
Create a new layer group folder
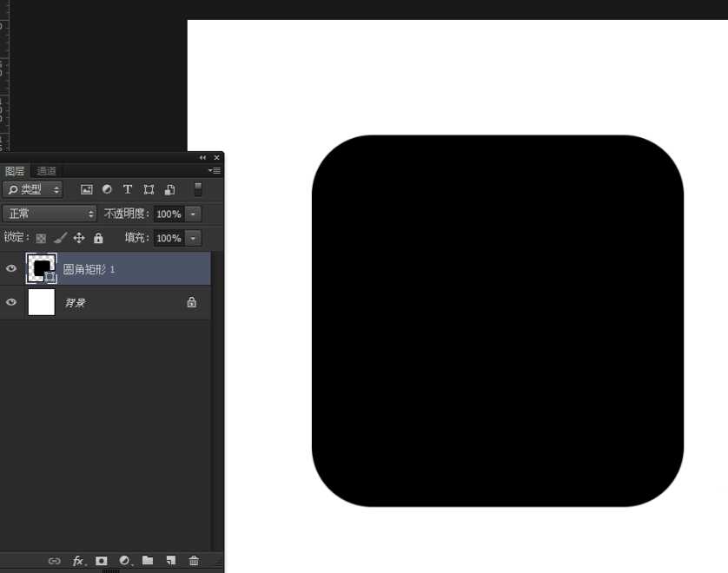(148, 561)
